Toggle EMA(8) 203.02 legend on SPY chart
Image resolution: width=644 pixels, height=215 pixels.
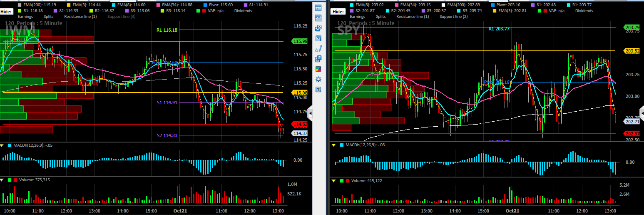click(x=367, y=5)
